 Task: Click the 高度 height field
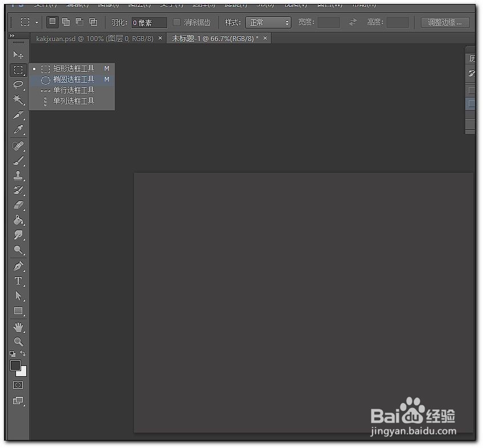tap(397, 22)
